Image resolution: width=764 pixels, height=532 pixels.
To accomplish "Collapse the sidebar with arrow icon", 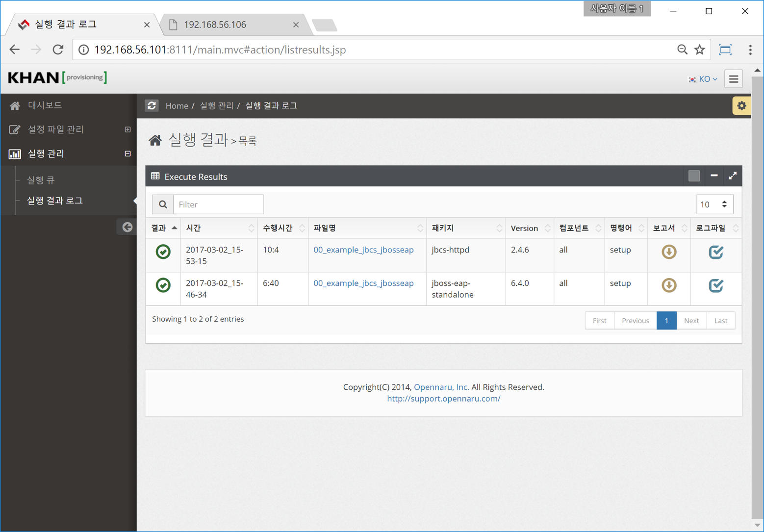I will 127,227.
